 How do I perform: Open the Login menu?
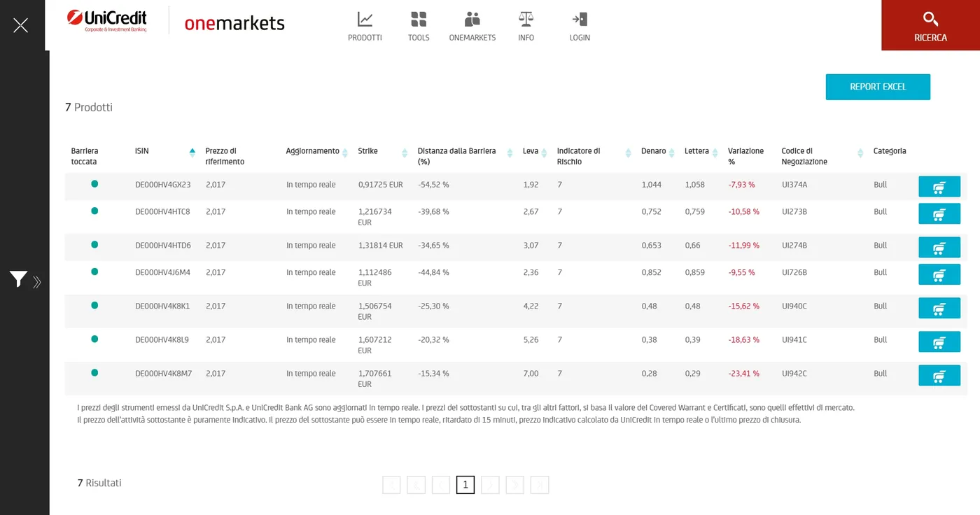tap(580, 27)
